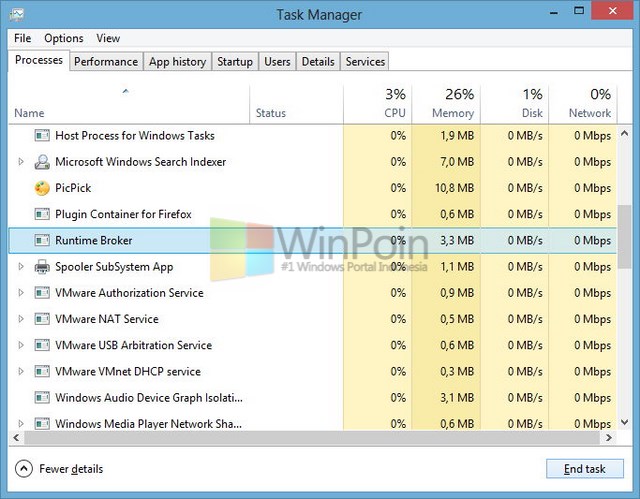Click the VMware USB Arbitration Service icon
Image resolution: width=640 pixels, height=499 pixels.
42,345
